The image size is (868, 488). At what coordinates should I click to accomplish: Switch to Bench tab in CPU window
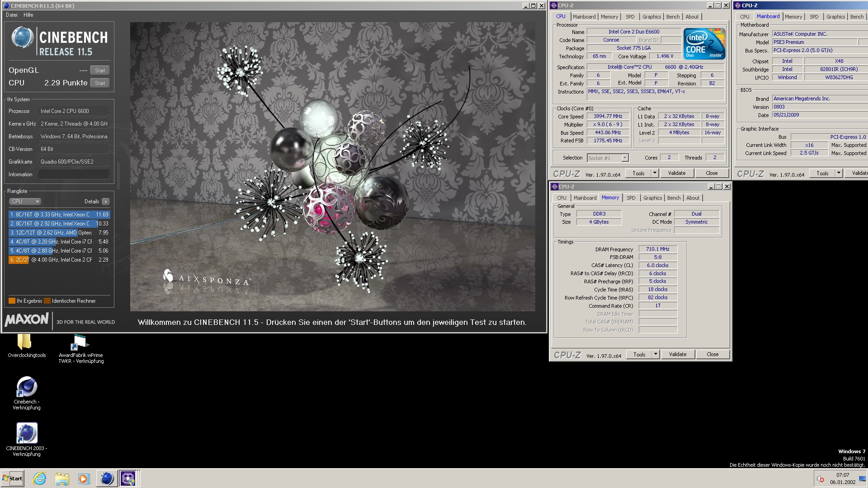point(673,17)
